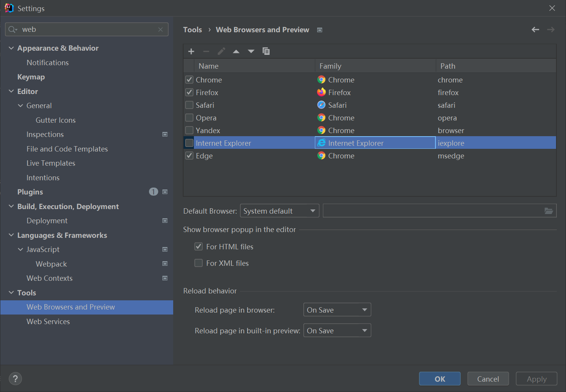This screenshot has width=566, height=392.
Task: Click the JavaScript project-settings icon
Action: pos(165,249)
